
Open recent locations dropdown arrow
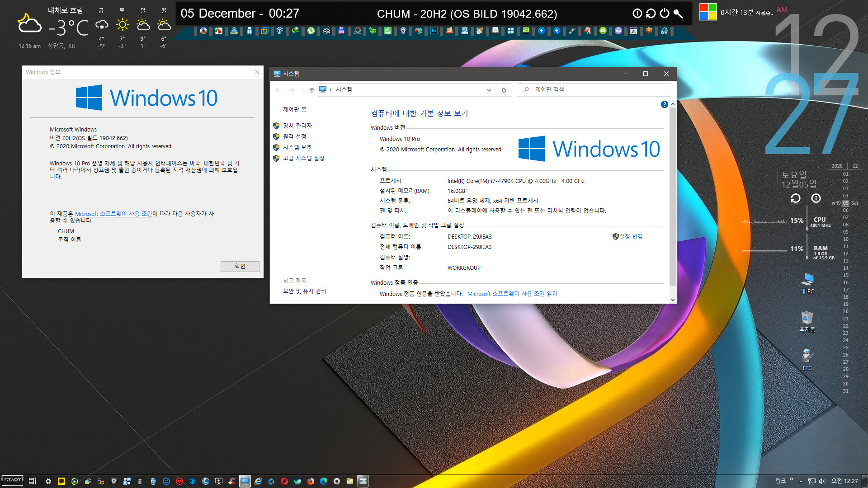coord(302,90)
